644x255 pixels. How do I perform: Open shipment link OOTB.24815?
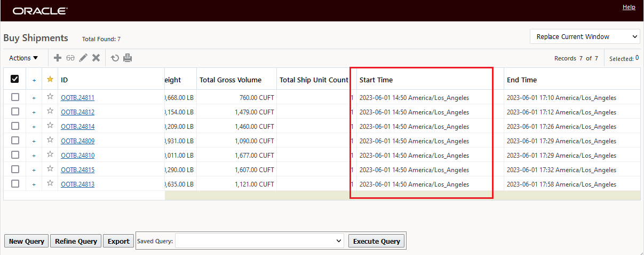pos(78,170)
